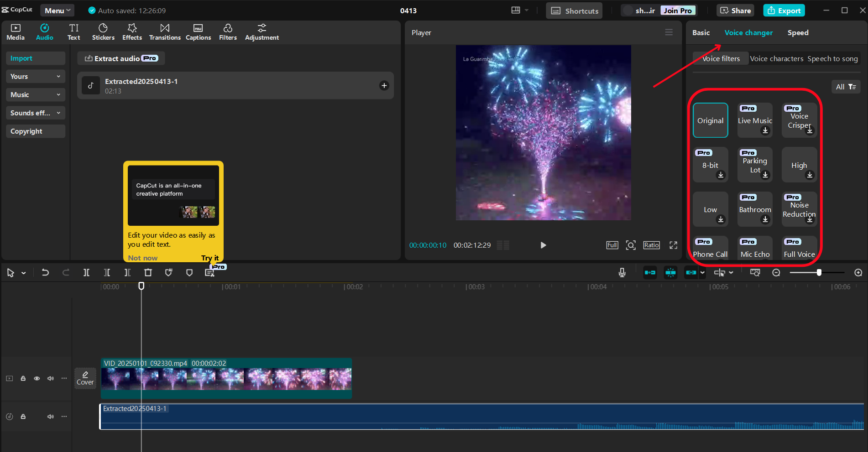Click the player crop/focus frame icon

click(631, 245)
